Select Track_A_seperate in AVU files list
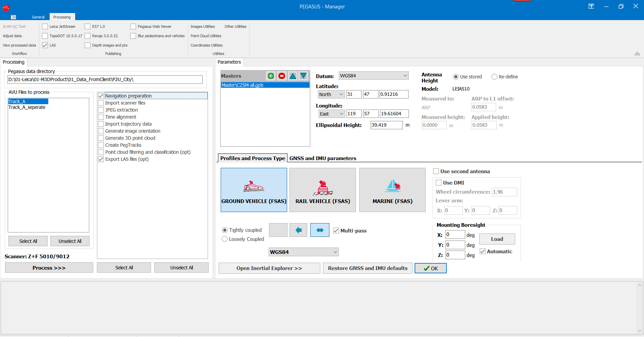644x337 pixels. pos(27,107)
